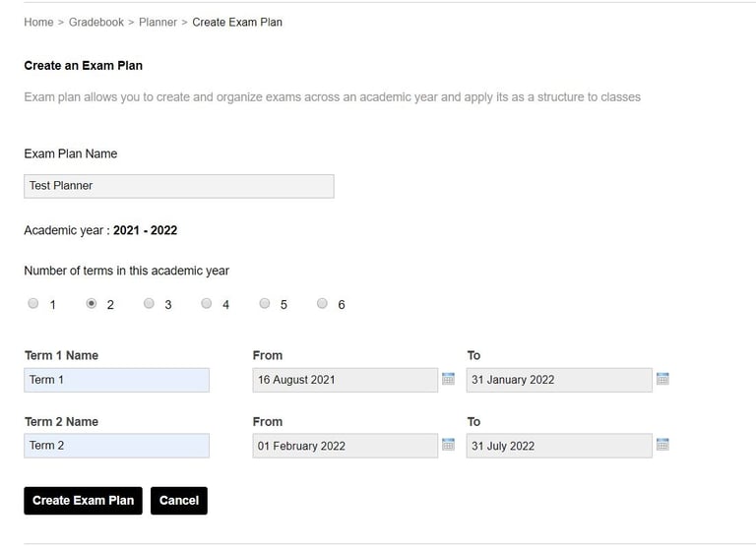Open calendar picker for Term 2 From date

tap(449, 445)
